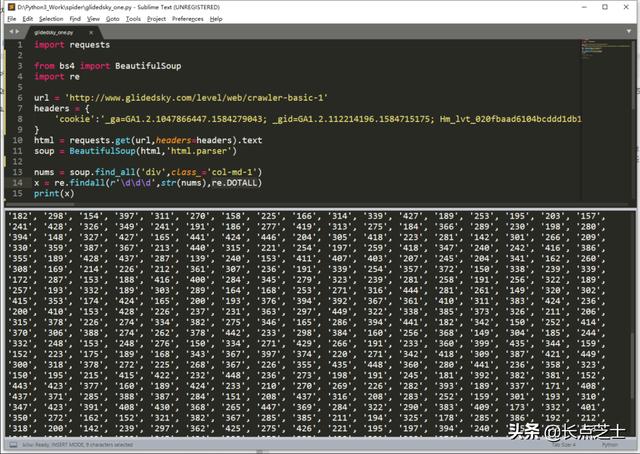Click the 'html.parser' string on line 11
This screenshot has width=640, height=454.
pyautogui.click(x=199, y=151)
